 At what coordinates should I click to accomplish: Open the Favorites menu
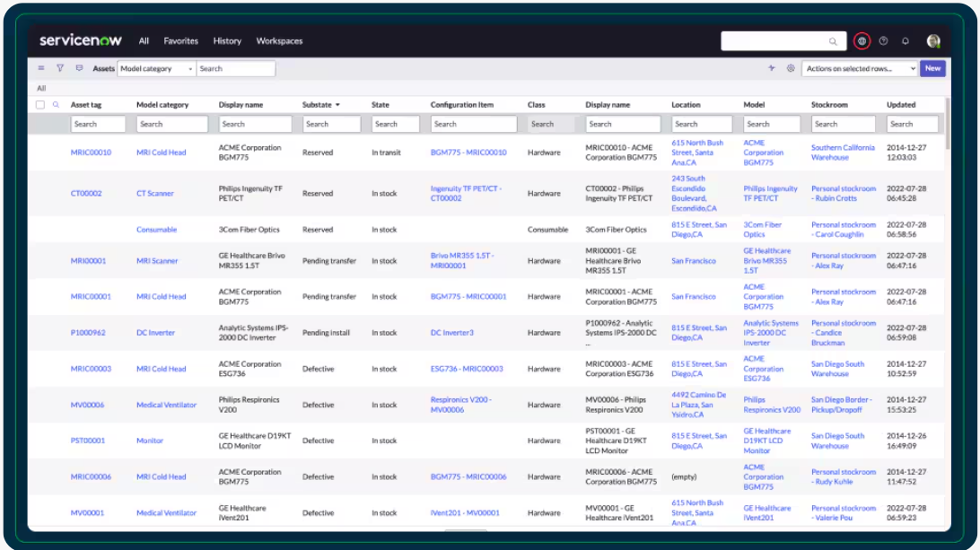point(180,41)
